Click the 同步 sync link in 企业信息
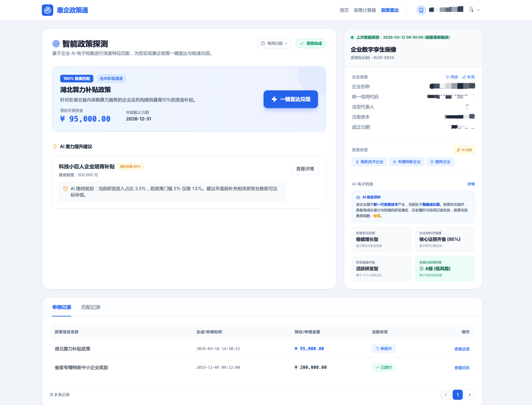The image size is (532, 405). [452, 77]
